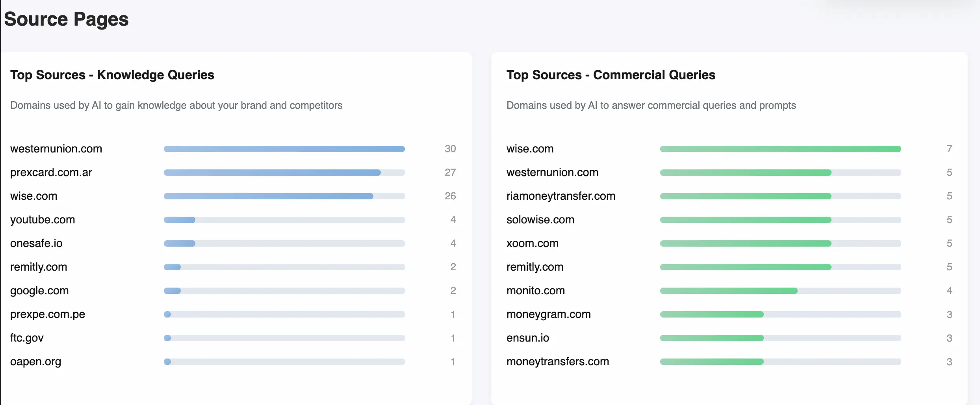Select onesafe.io from the left source list
This screenshot has width=980, height=405.
coord(36,243)
